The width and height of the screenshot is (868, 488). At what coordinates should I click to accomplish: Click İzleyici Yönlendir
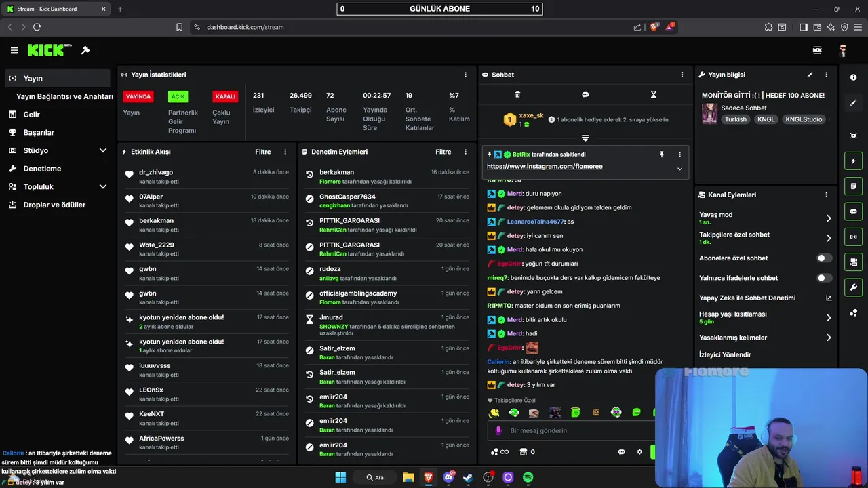[x=725, y=354]
